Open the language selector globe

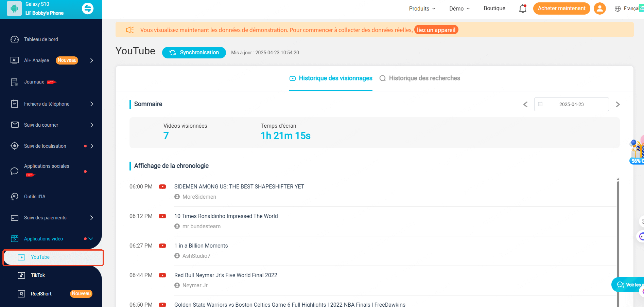618,9
